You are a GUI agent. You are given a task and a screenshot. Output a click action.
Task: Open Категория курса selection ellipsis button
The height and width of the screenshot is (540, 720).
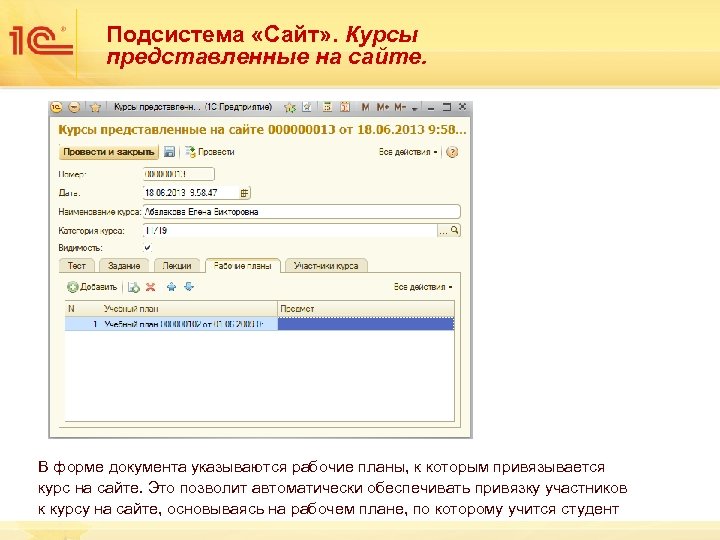click(443, 231)
